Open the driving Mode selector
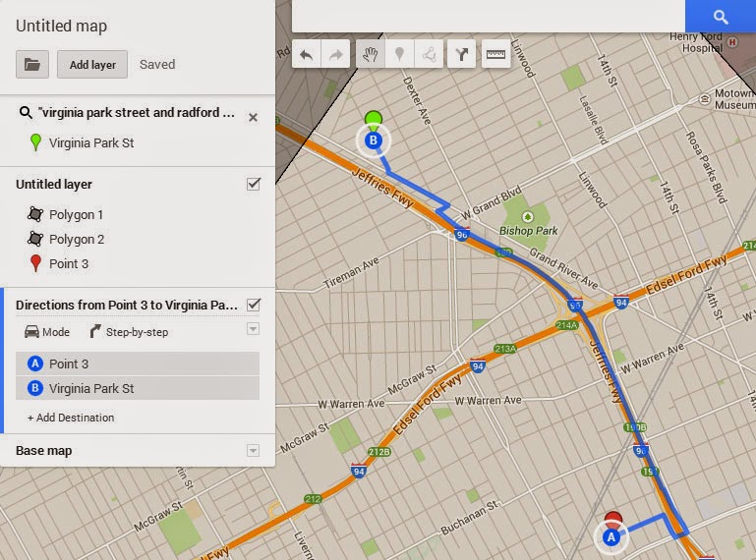This screenshot has width=756, height=560. click(x=47, y=332)
